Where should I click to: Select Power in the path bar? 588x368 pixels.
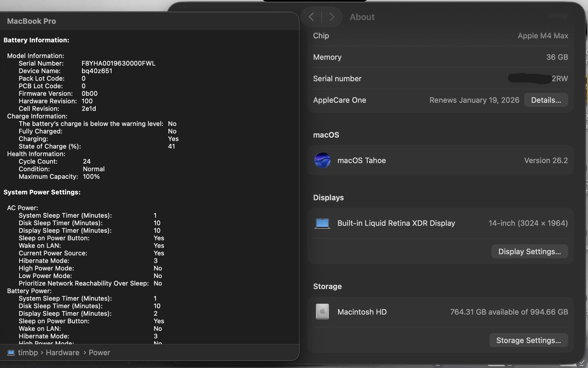[x=99, y=353]
